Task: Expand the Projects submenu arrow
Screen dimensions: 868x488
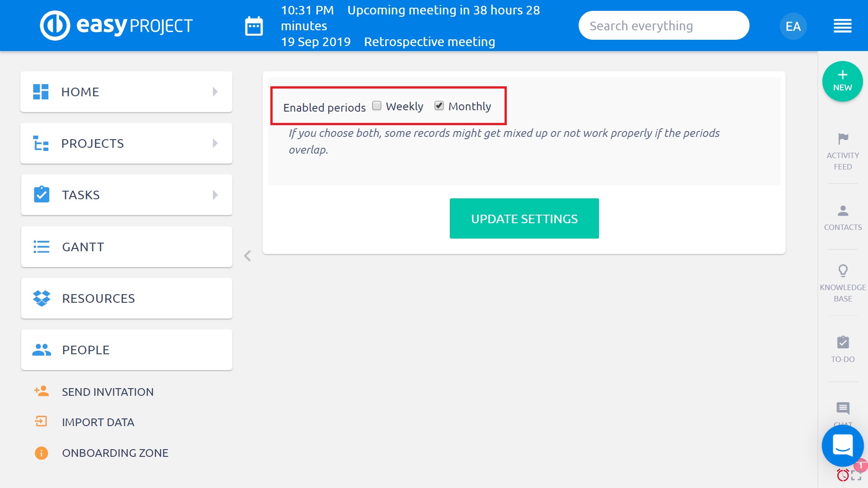Action: (215, 143)
